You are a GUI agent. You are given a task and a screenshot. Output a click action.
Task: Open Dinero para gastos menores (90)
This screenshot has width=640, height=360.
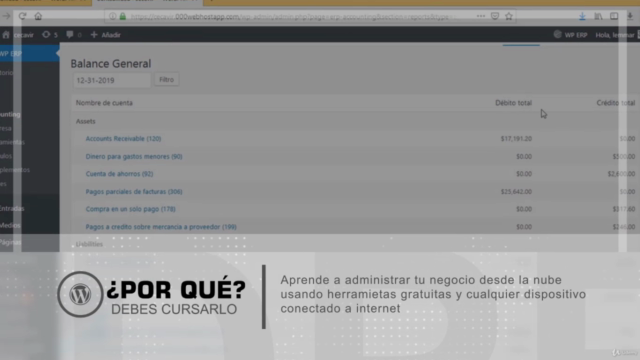click(134, 156)
